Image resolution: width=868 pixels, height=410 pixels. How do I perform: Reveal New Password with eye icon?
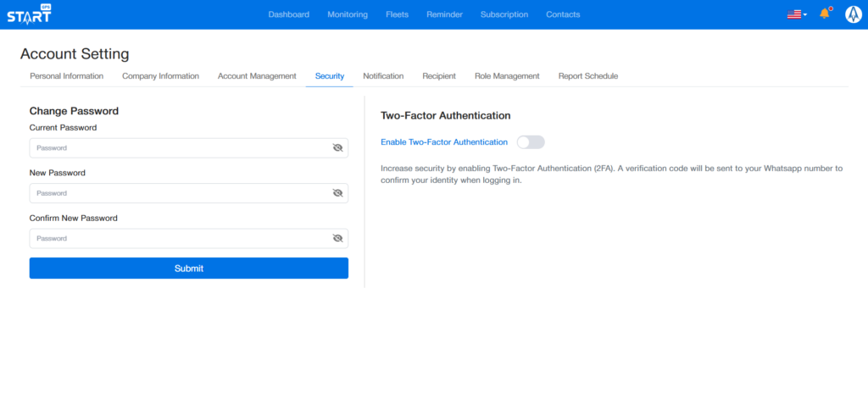click(337, 193)
